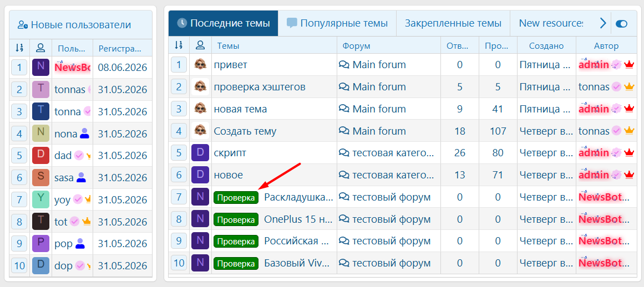Sort by Автор column header
Screen dimensions: 644x287
click(606, 46)
